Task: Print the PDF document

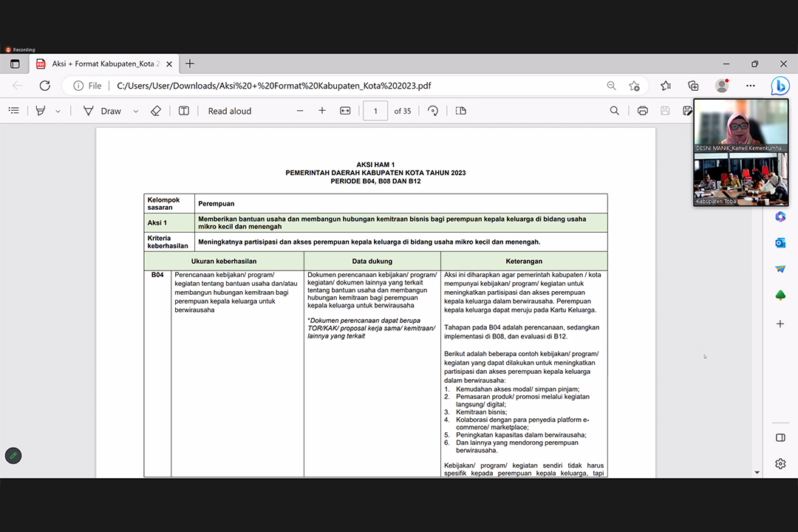Action: [643, 111]
